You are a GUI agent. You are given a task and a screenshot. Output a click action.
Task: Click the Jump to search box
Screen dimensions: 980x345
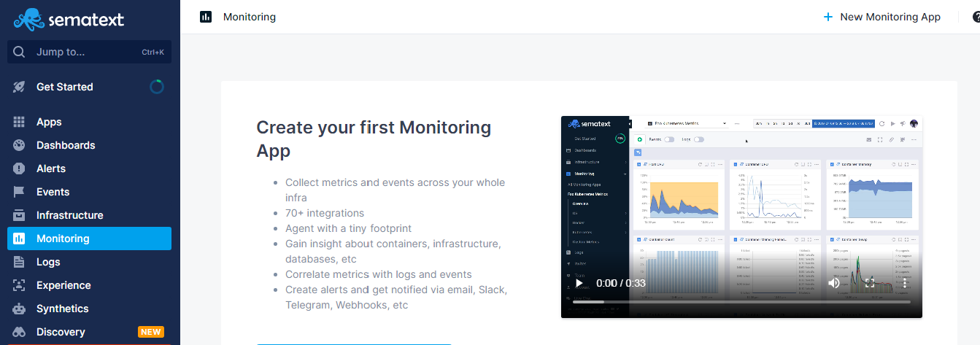[x=89, y=52]
